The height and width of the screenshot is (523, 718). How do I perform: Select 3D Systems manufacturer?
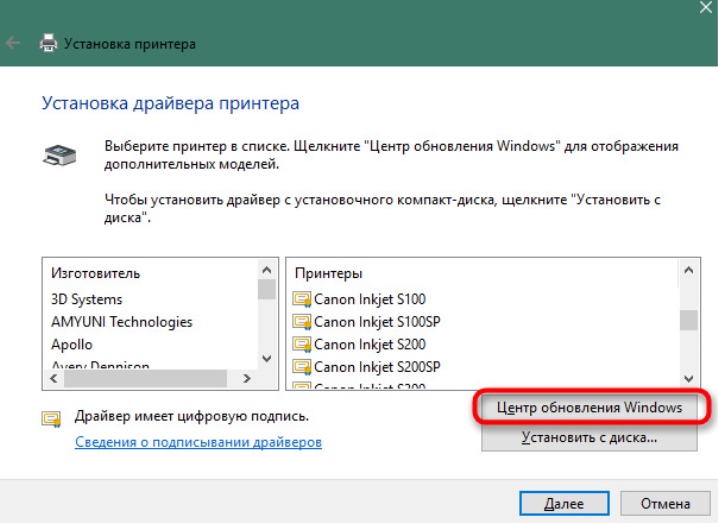click(87, 300)
